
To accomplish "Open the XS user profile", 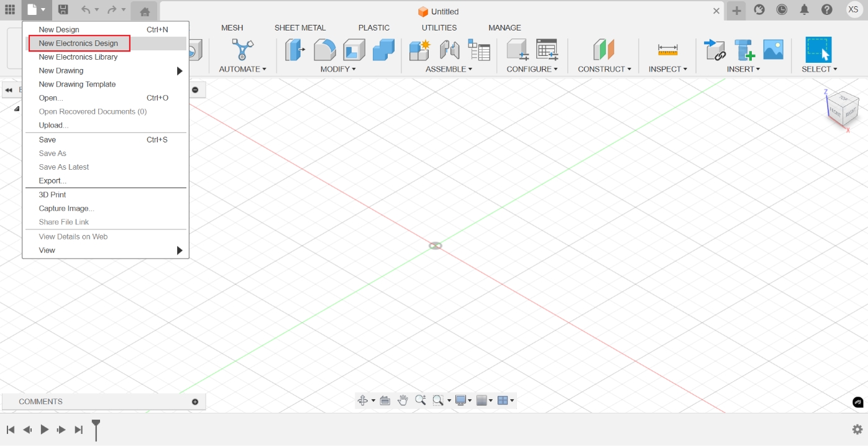I will click(x=854, y=9).
